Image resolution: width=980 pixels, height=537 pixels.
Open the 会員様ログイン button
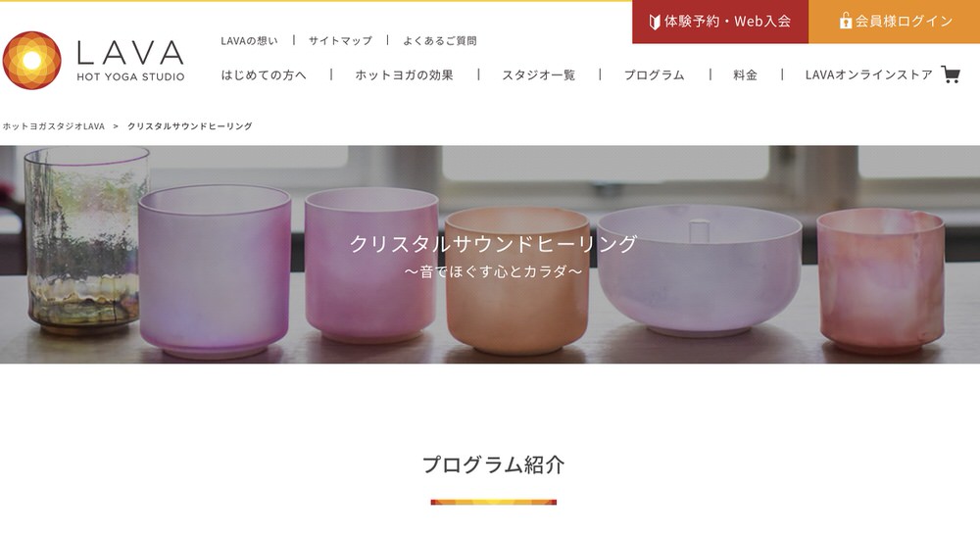pyautogui.click(x=895, y=22)
